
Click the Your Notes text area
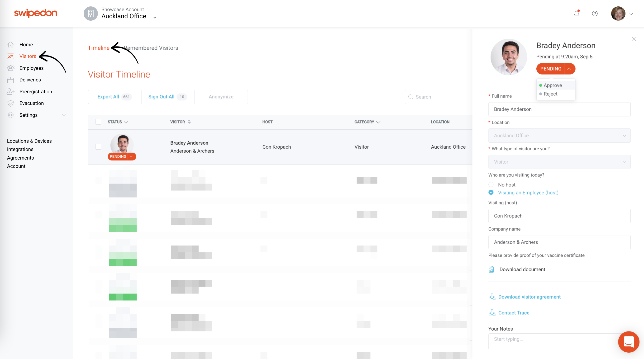[559, 341]
